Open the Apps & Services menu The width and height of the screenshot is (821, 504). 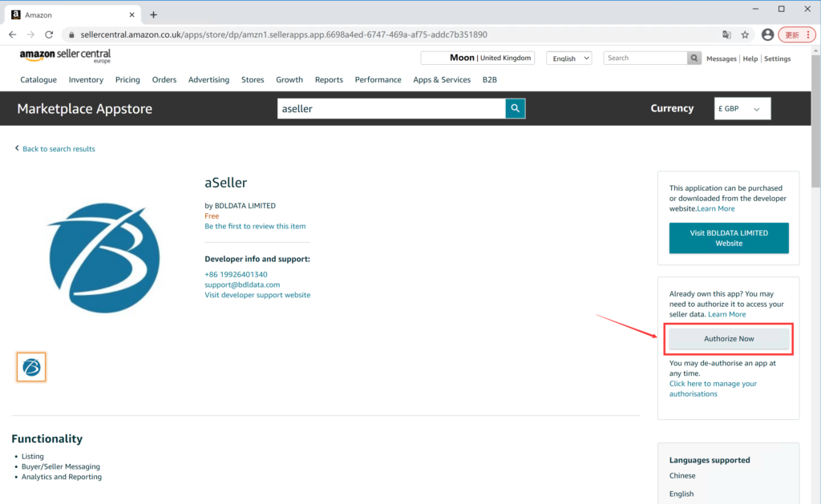click(442, 79)
